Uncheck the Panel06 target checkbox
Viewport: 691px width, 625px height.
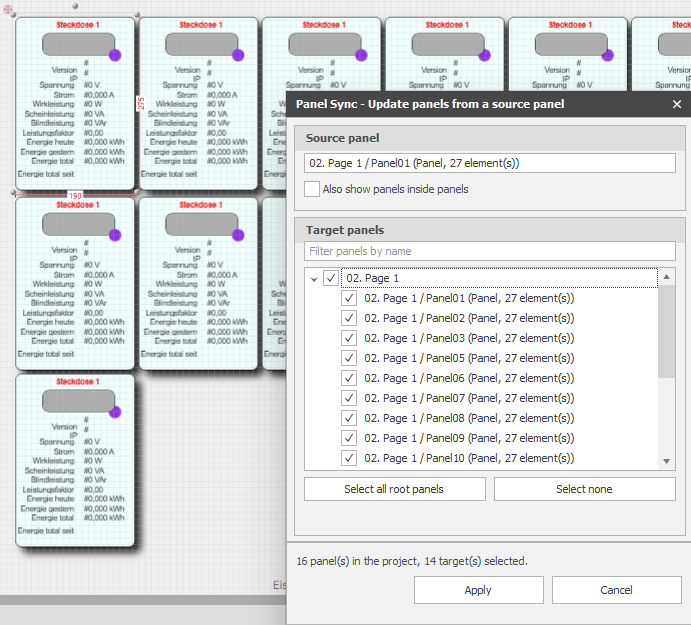(349, 378)
